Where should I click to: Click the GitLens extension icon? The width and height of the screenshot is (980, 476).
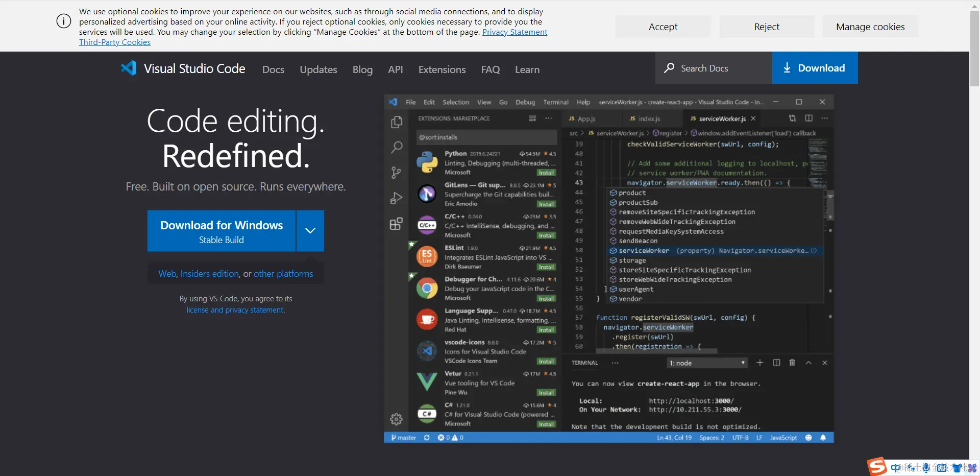[427, 194]
